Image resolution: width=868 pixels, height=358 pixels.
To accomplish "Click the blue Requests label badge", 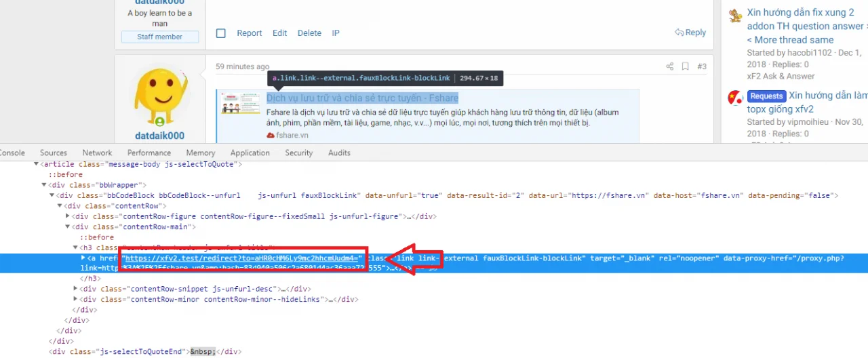I will tap(766, 96).
